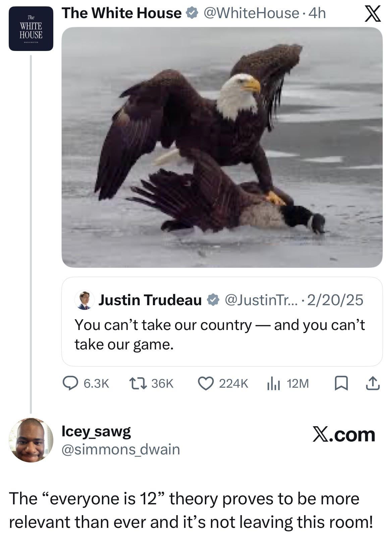Open the @simmons_dwain handle

[x=121, y=449]
